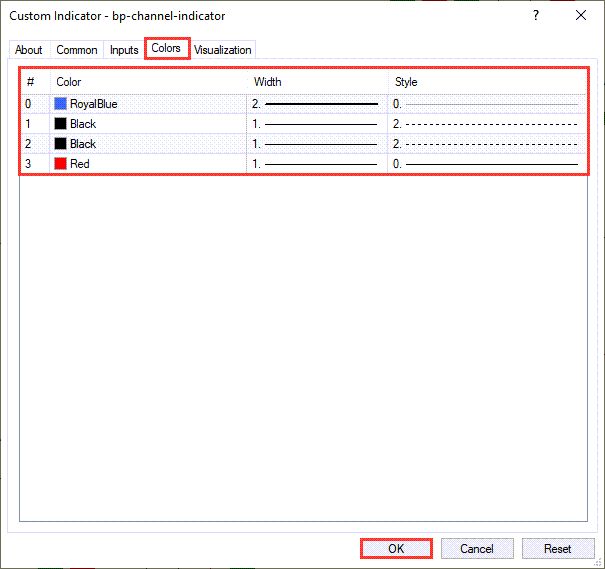Select row index 3 cell
This screenshot has height=569, width=605.
35,164
